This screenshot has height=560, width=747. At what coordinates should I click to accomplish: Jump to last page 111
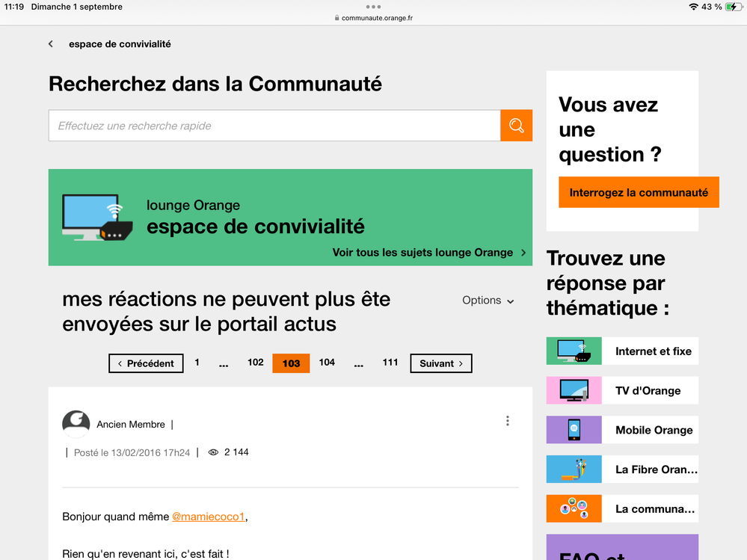coord(390,363)
